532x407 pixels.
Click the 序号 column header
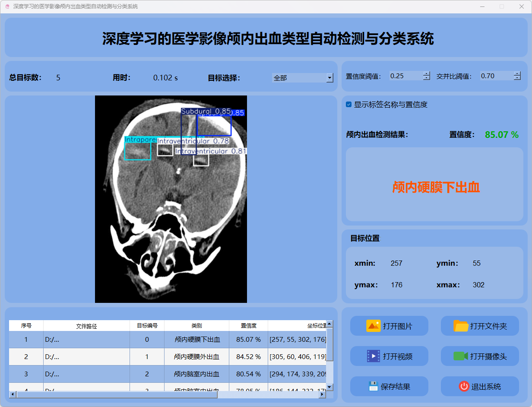coord(26,326)
